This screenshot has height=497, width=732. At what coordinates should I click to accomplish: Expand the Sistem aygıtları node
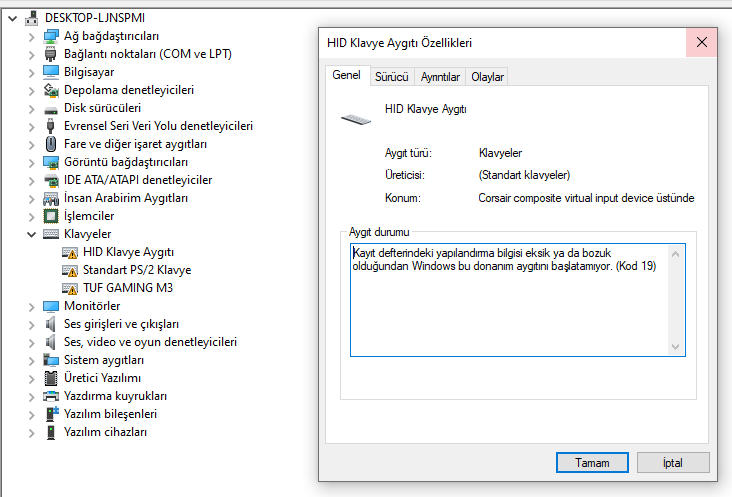[31, 360]
